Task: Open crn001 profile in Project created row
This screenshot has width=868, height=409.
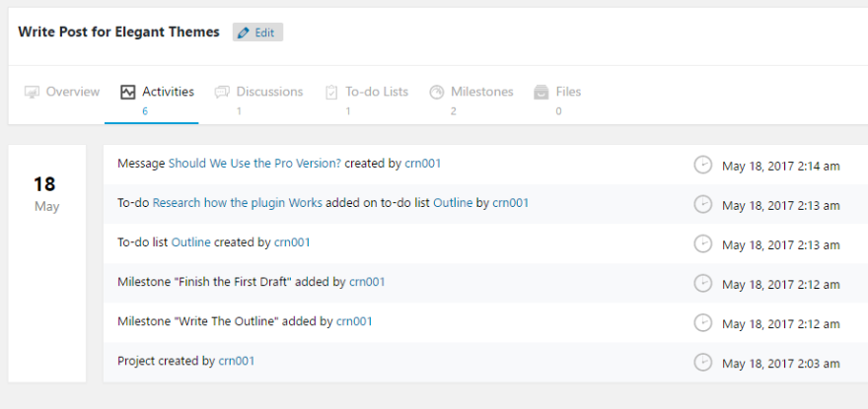Action: (x=237, y=361)
